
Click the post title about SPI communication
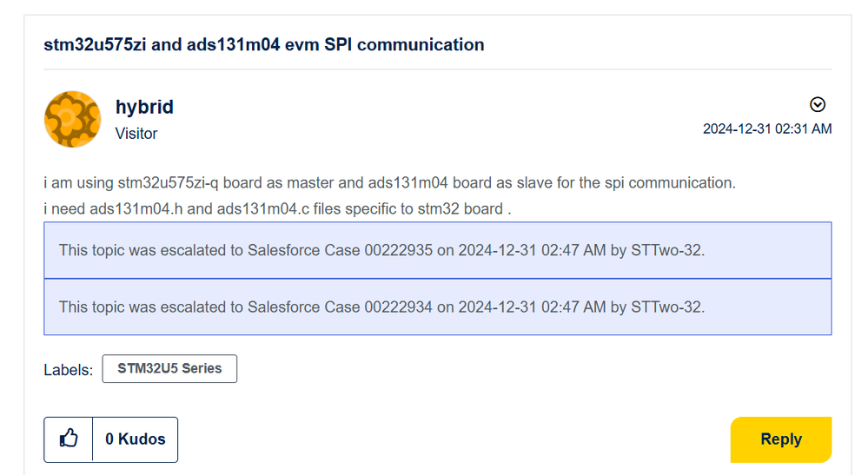click(x=264, y=44)
